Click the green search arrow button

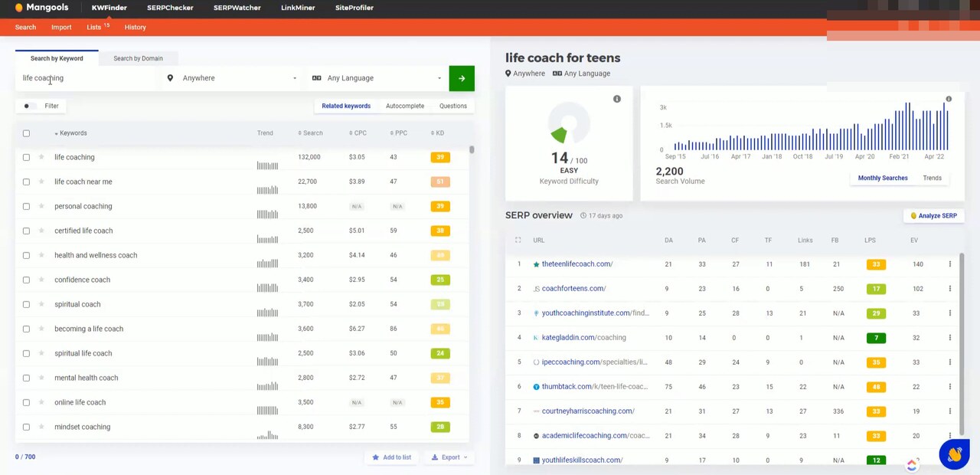click(462, 78)
